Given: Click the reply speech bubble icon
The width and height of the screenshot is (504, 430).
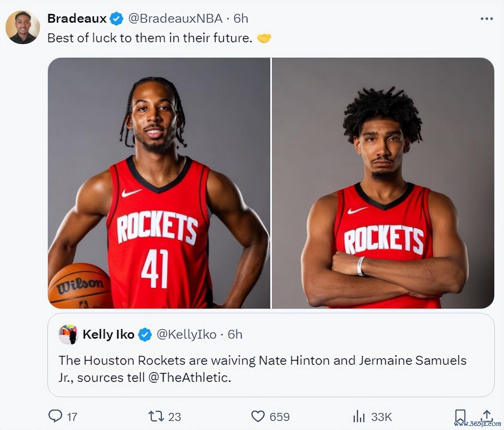Looking at the screenshot, I should point(55,416).
